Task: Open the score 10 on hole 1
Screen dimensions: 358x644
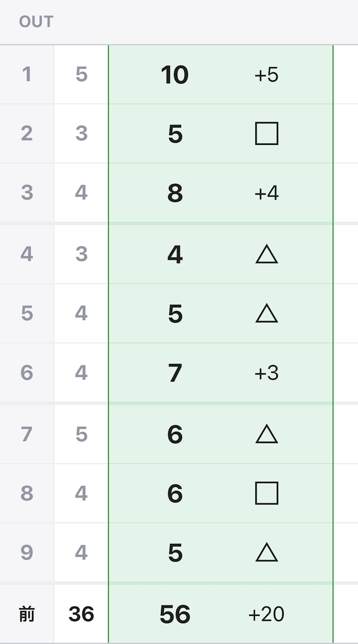Action: (x=175, y=75)
